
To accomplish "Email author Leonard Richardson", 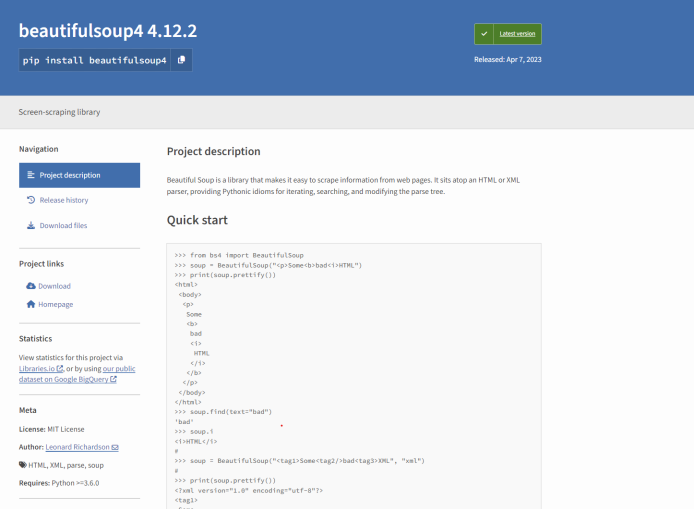I will click(x=82, y=447).
